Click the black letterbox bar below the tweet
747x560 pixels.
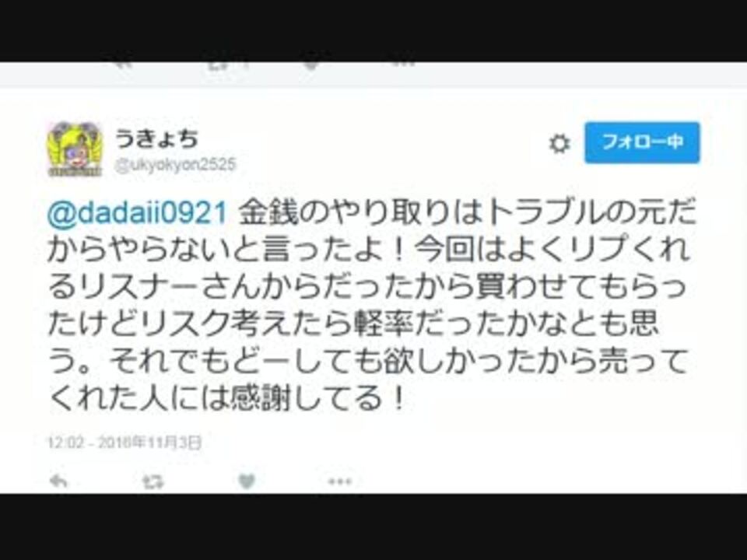[x=373, y=527]
